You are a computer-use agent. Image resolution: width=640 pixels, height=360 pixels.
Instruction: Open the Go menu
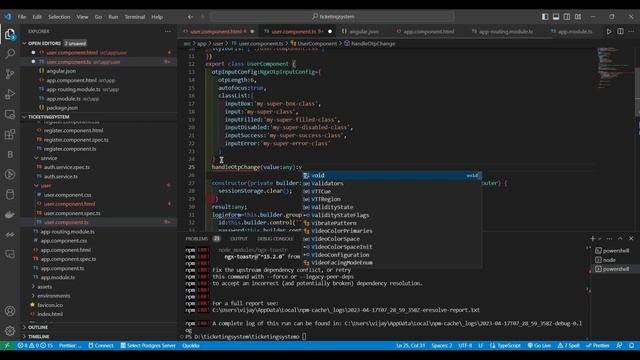pyautogui.click(x=98, y=17)
